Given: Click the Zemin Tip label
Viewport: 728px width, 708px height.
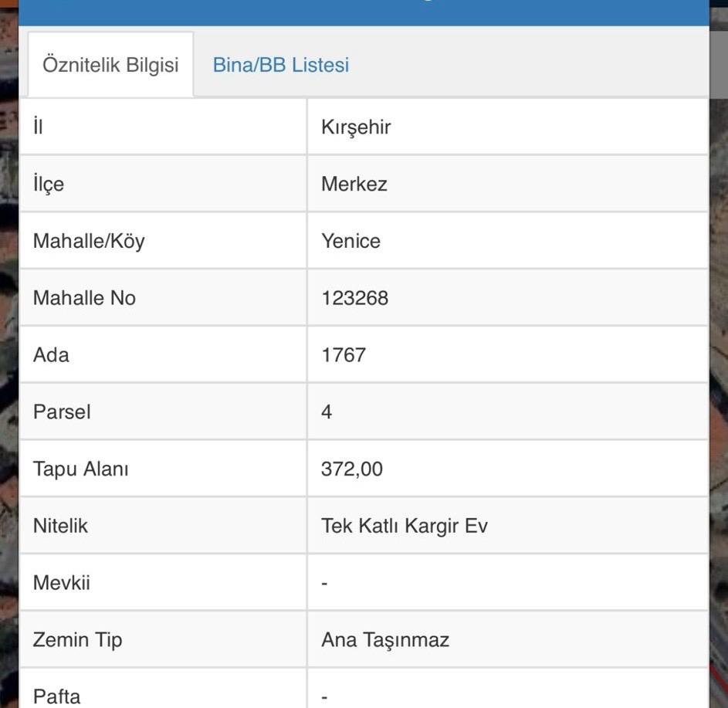Looking at the screenshot, I should click(77, 640).
